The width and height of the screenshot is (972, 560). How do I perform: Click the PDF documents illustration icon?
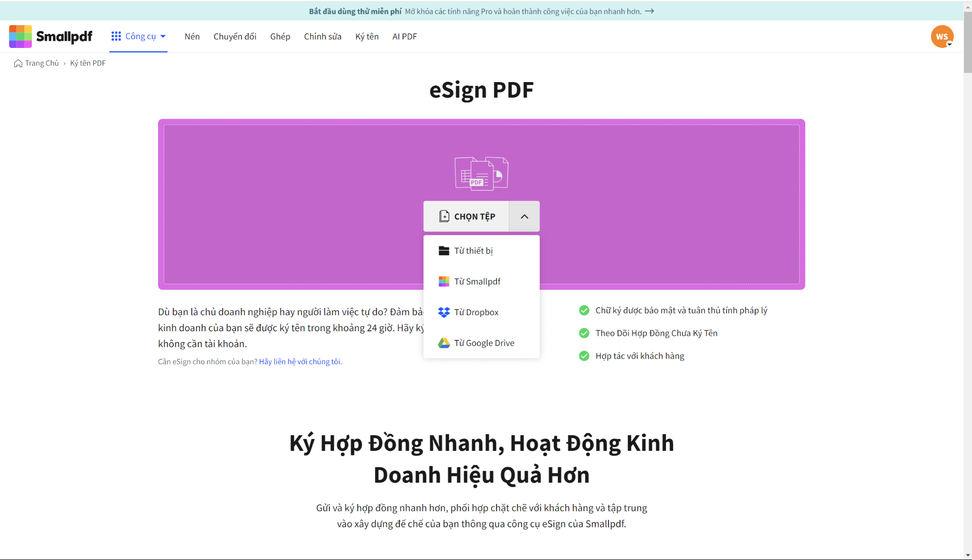481,173
